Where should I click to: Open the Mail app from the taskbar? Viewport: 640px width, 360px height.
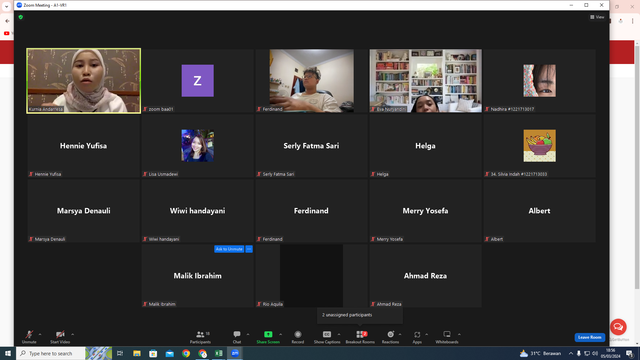click(x=169, y=353)
